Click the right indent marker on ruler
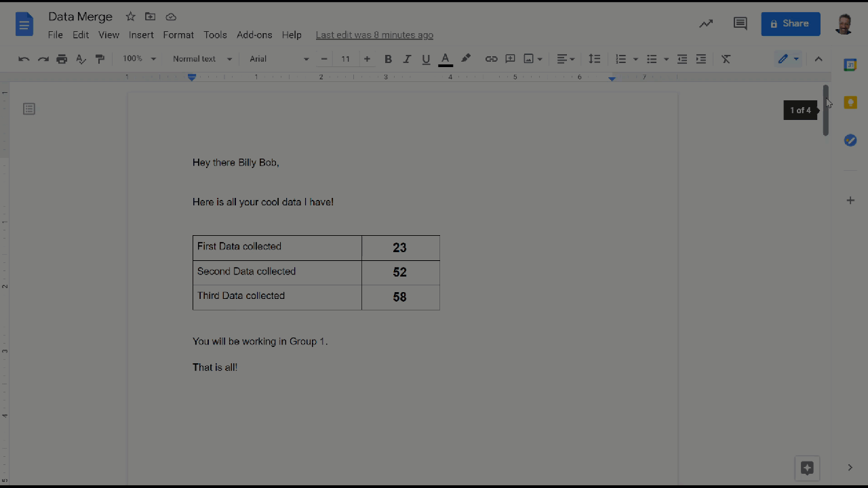868x488 pixels. click(x=612, y=79)
